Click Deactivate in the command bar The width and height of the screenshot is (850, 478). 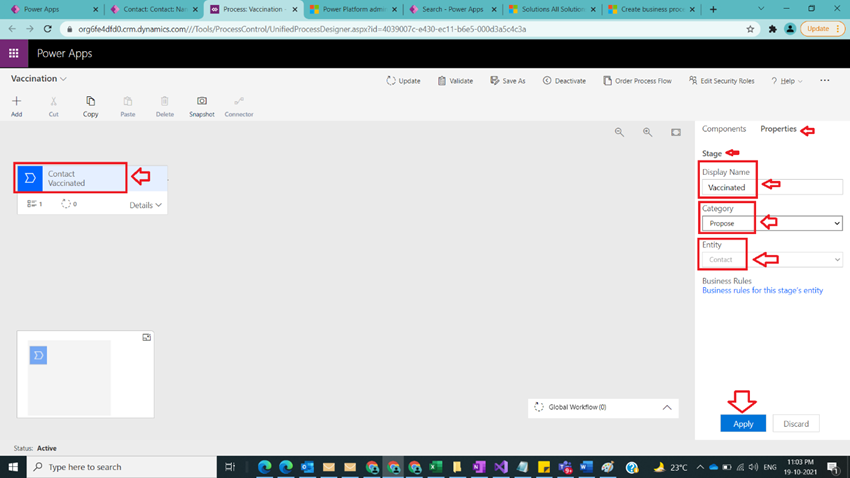(x=564, y=81)
